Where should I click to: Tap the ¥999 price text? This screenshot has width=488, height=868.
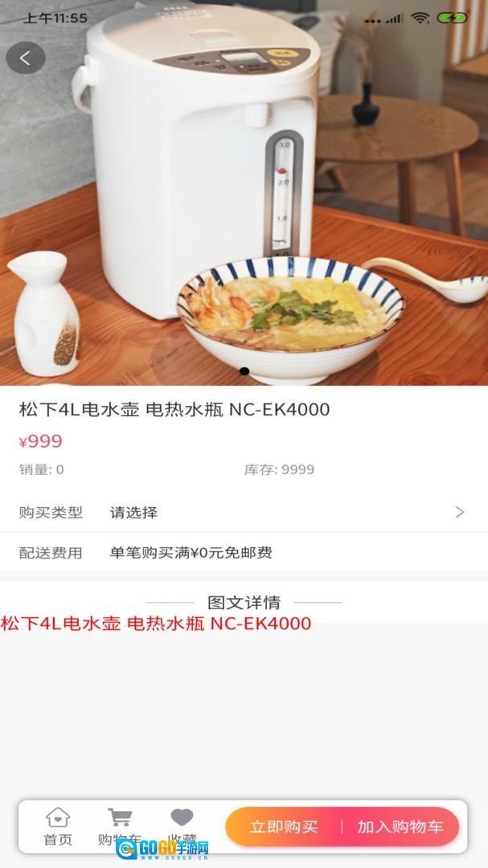point(40,441)
